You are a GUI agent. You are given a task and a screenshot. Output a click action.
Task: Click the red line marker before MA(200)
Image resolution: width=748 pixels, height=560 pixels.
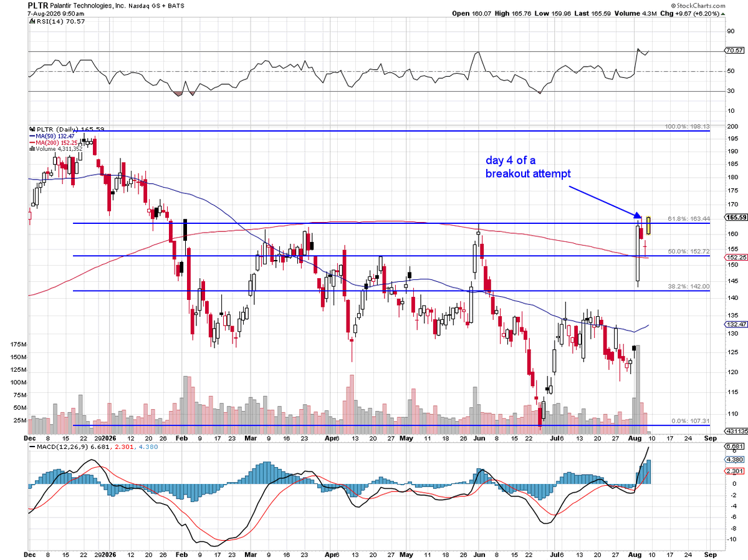tap(32, 142)
